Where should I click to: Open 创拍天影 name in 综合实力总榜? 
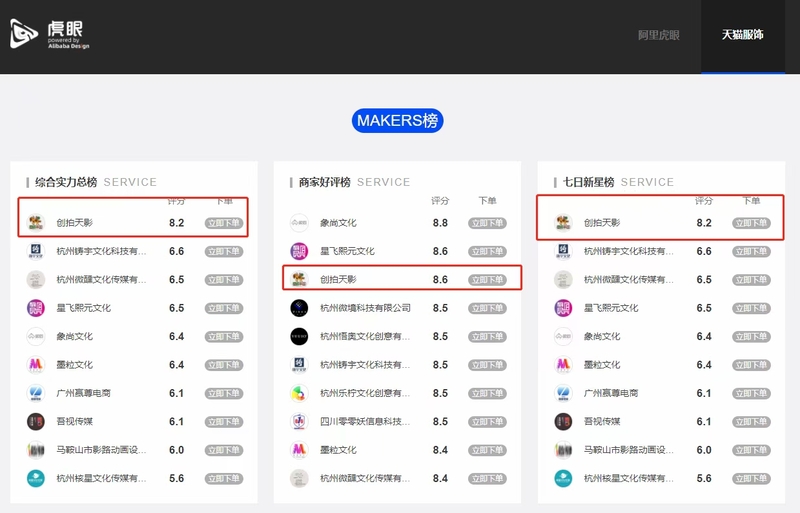(x=74, y=223)
